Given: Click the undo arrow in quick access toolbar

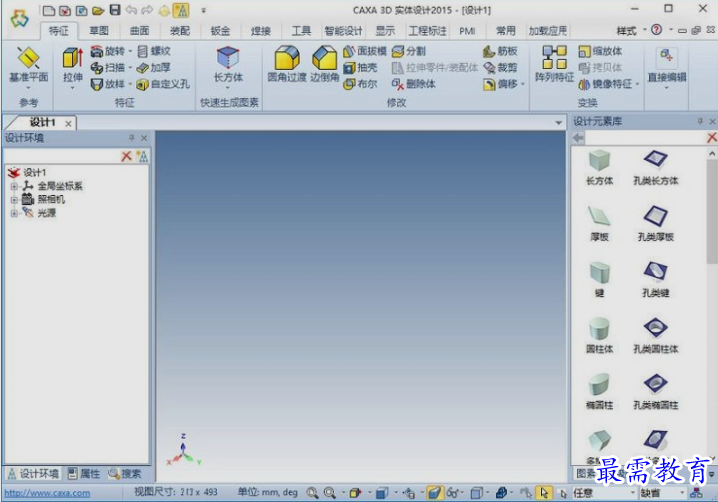Looking at the screenshot, I should point(131,10).
